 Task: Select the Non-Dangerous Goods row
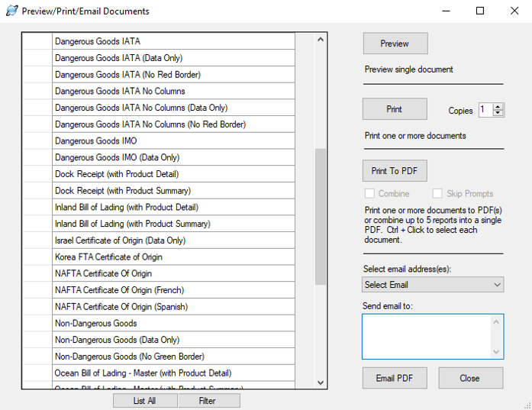[x=174, y=324]
